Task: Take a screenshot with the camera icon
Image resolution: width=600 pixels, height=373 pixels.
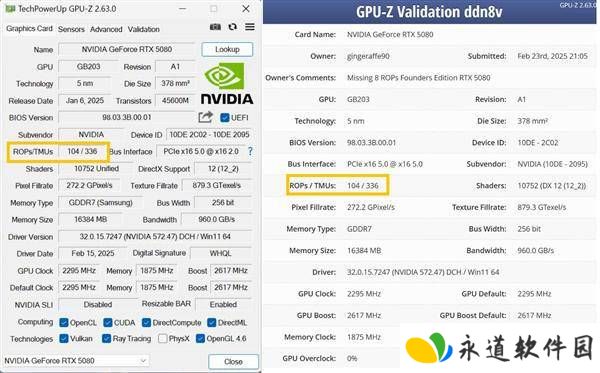Action: pos(215,27)
